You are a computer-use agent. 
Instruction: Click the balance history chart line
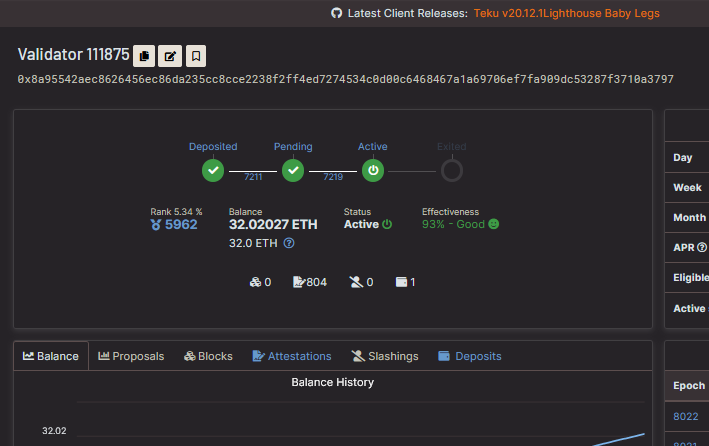(620, 439)
